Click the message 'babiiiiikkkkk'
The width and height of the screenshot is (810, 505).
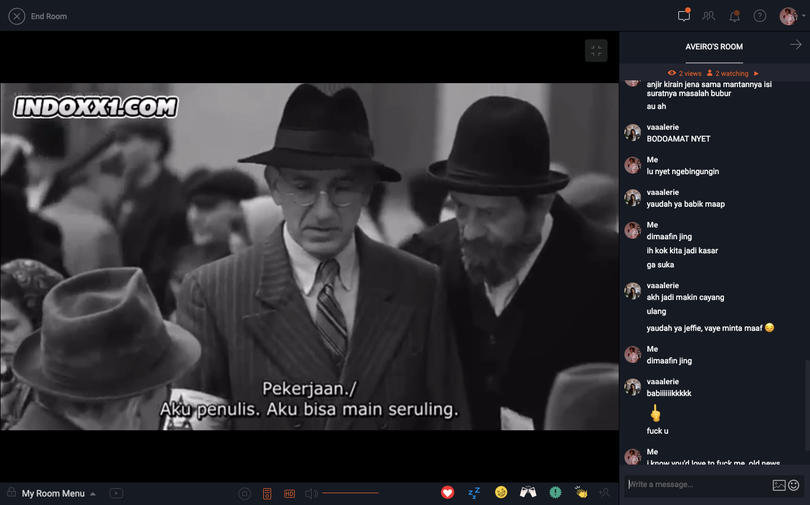click(x=668, y=393)
